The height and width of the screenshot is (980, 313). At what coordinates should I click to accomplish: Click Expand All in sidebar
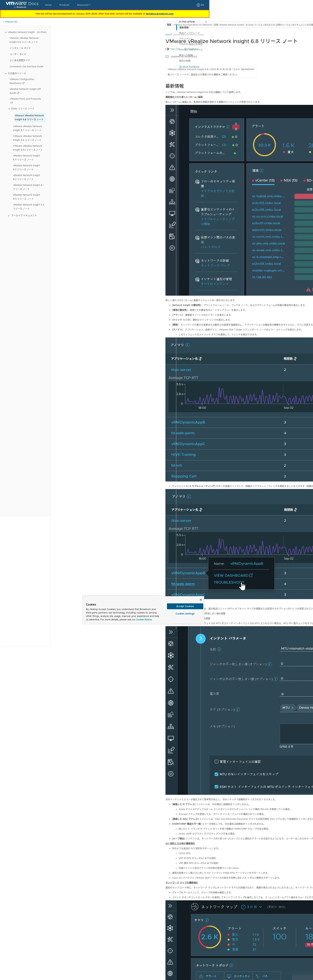tap(11, 22)
